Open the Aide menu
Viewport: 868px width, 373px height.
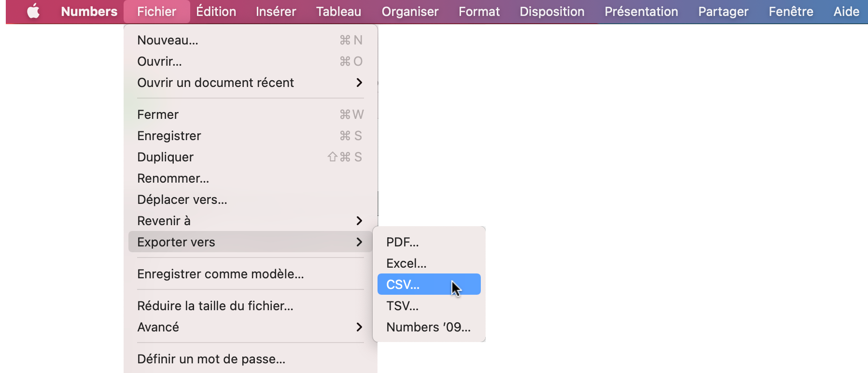[x=845, y=12]
